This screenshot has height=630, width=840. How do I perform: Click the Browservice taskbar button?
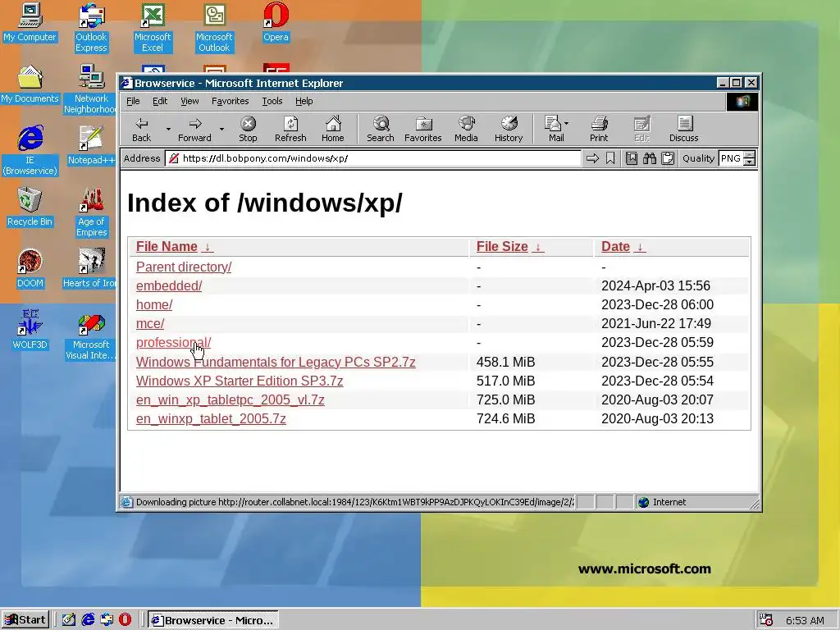213,620
